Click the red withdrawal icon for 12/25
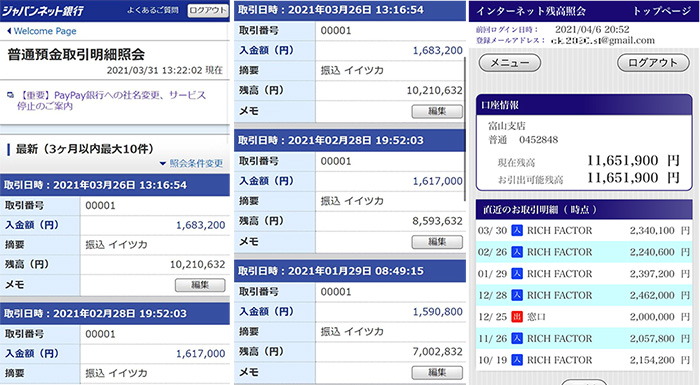Image resolution: width=700 pixels, height=385 pixels. [x=517, y=317]
